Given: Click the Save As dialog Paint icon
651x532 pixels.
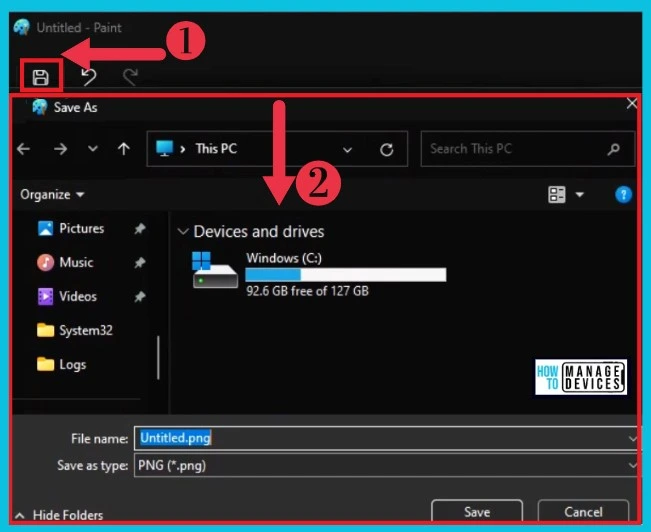Looking at the screenshot, I should point(39,107).
